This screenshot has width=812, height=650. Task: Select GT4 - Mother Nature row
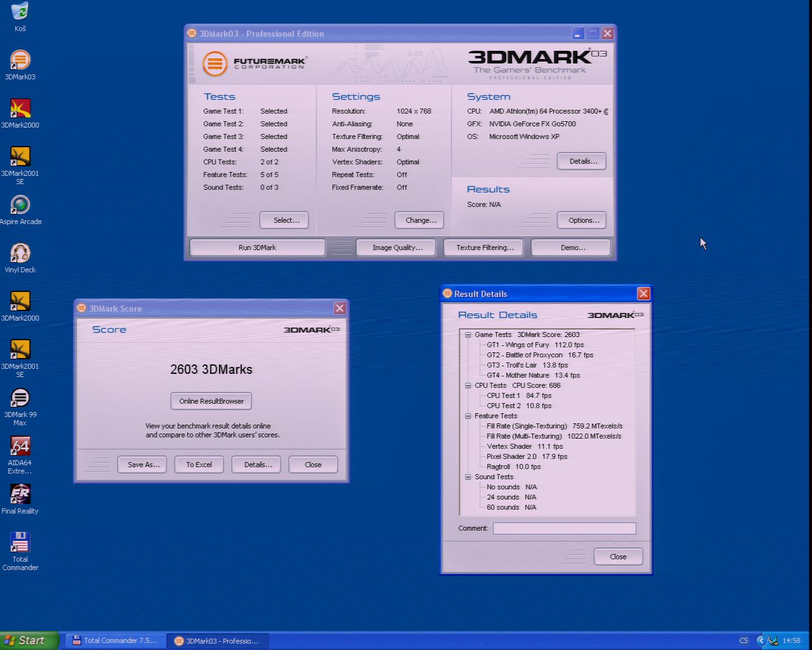(x=533, y=375)
